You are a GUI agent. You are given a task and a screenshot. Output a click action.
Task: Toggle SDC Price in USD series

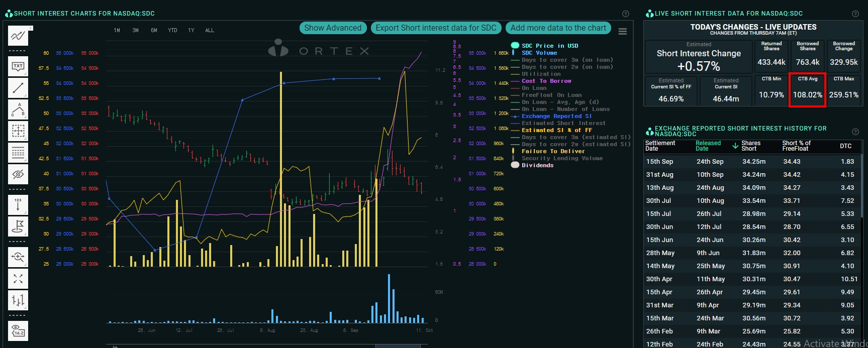tap(549, 46)
